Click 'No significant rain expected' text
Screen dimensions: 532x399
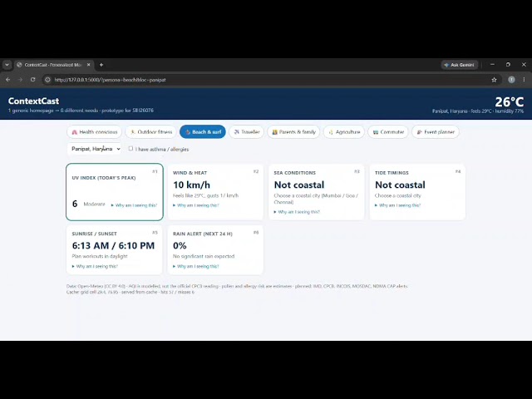(204, 256)
